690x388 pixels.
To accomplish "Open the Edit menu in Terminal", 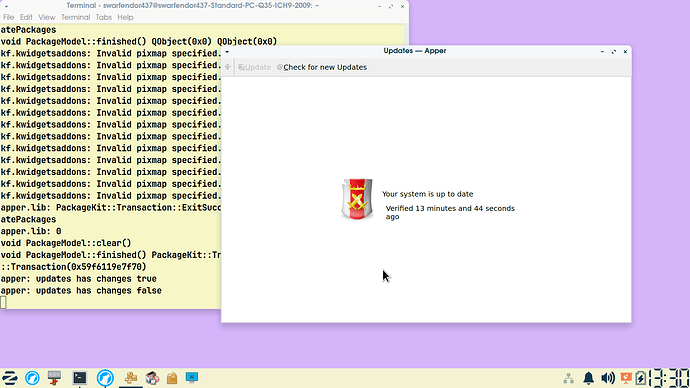I will (26, 17).
